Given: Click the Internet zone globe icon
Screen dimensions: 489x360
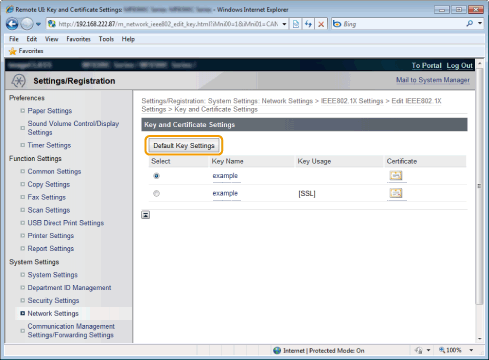Looking at the screenshot, I should (277, 351).
